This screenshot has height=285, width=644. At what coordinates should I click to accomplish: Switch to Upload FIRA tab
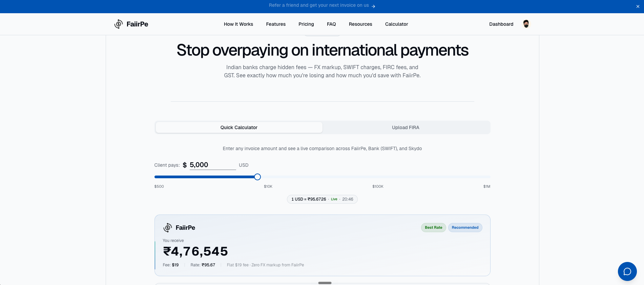coord(406,127)
